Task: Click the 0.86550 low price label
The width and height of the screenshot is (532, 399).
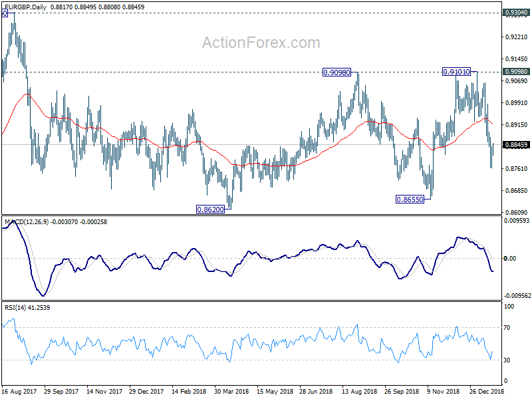Action: click(x=410, y=199)
